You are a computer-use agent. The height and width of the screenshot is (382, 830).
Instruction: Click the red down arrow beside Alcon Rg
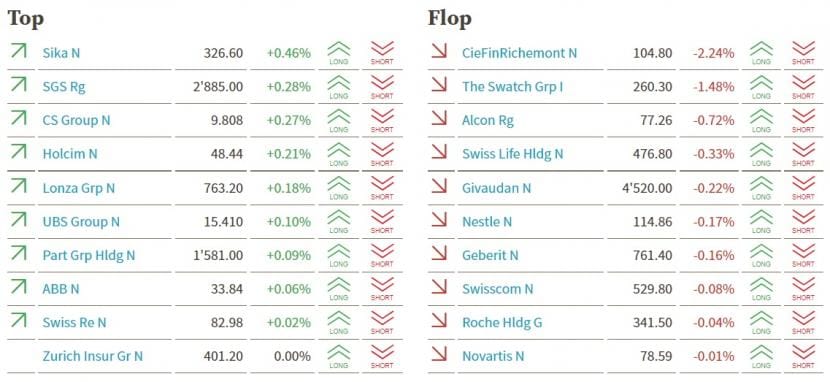[x=439, y=119]
